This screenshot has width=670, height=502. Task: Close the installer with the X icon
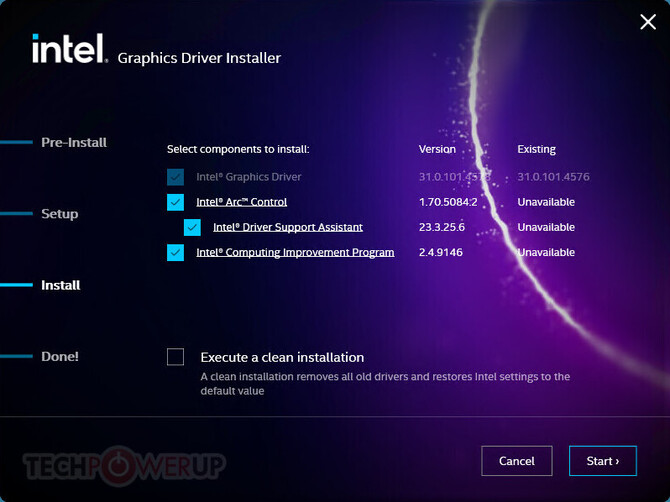pos(648,21)
